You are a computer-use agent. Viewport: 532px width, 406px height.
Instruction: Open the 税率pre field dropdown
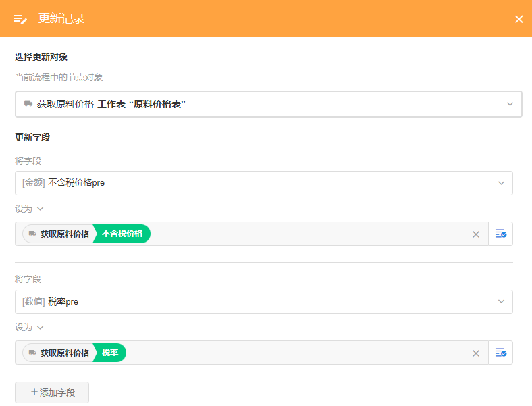[x=263, y=302]
